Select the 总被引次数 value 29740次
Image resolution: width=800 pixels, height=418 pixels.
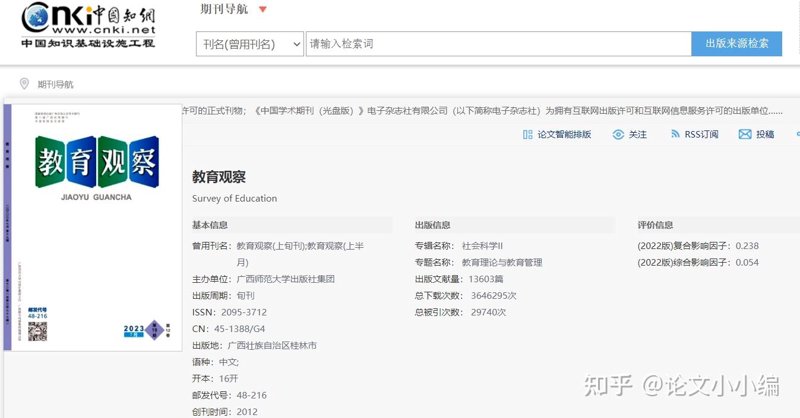(x=488, y=312)
